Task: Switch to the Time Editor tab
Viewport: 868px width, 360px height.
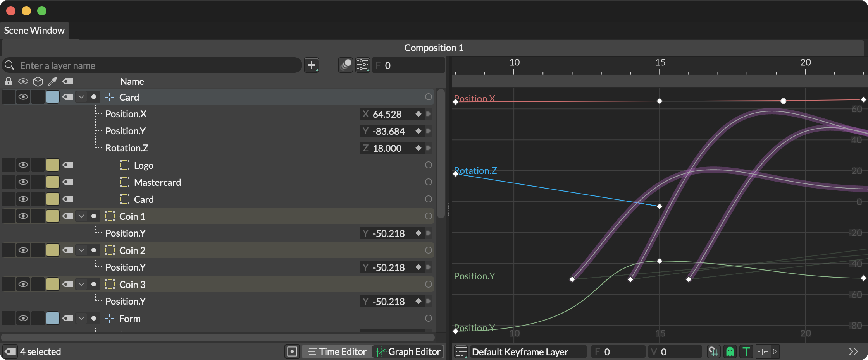Action: [x=337, y=351]
